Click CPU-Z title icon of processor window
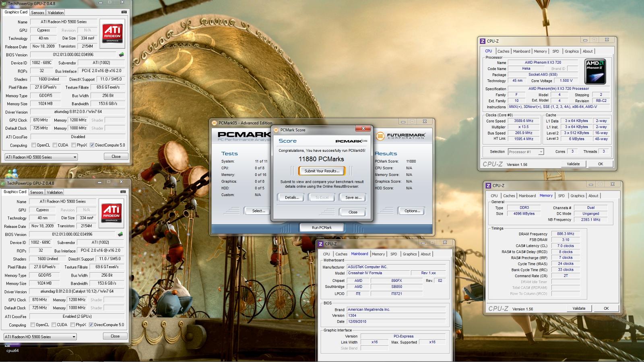This screenshot has height=362, width=644. pyautogui.click(x=483, y=41)
